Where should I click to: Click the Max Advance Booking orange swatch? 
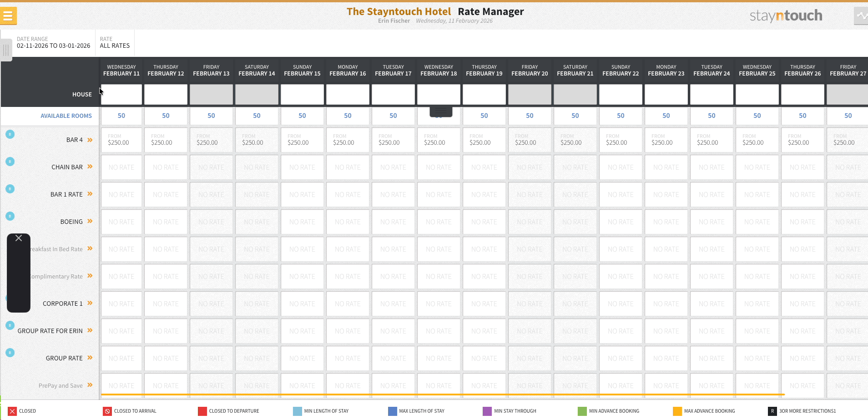[677, 411]
